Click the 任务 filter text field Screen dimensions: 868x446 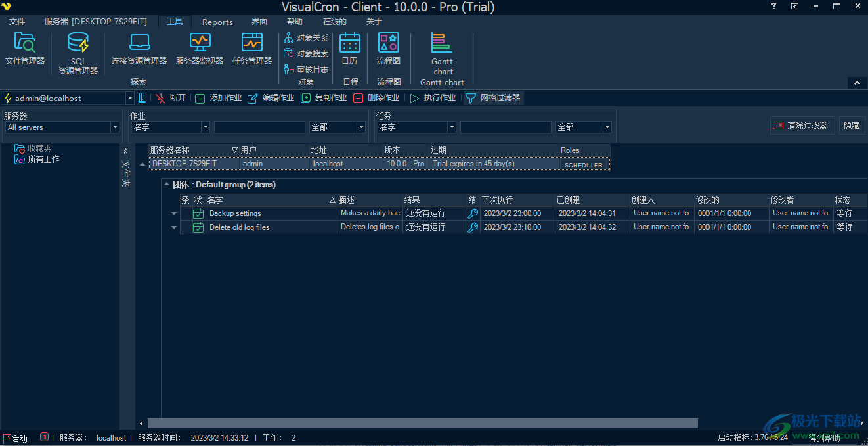coord(506,127)
